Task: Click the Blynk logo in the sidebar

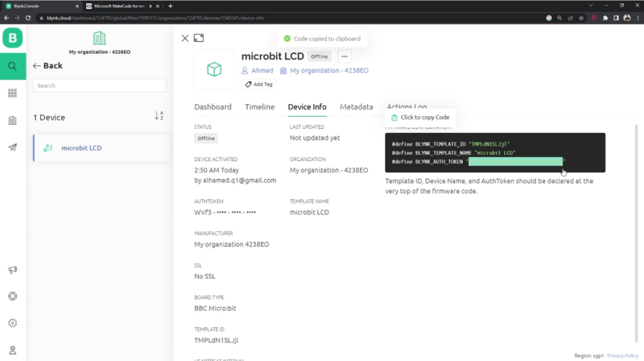Action: 13,38
